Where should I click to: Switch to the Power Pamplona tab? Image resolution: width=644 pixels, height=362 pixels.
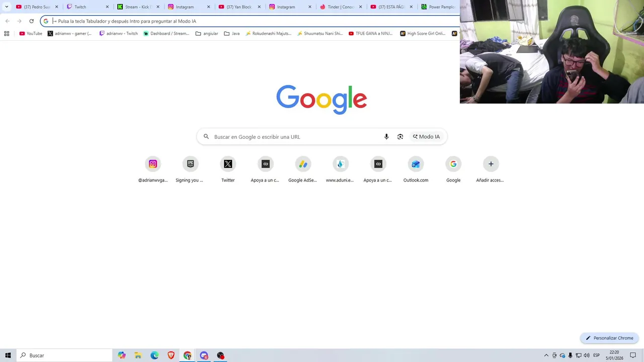pyautogui.click(x=439, y=7)
